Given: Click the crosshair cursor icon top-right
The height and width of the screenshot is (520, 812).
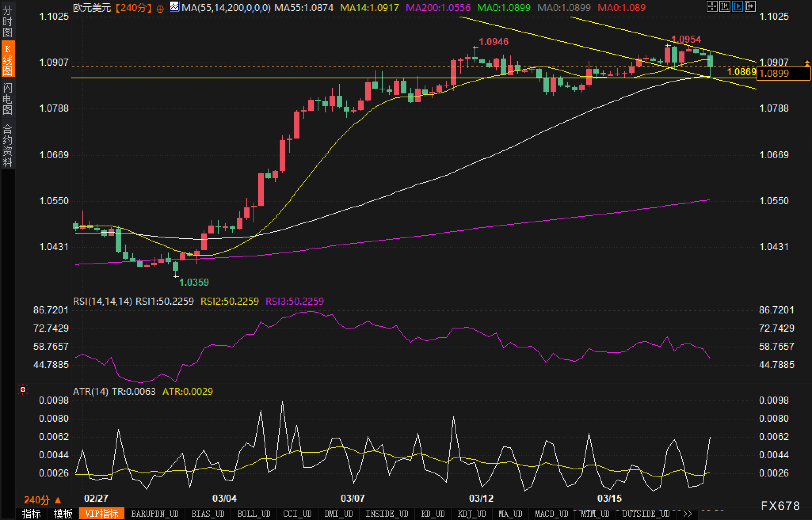Looking at the screenshot, I should (712, 6).
